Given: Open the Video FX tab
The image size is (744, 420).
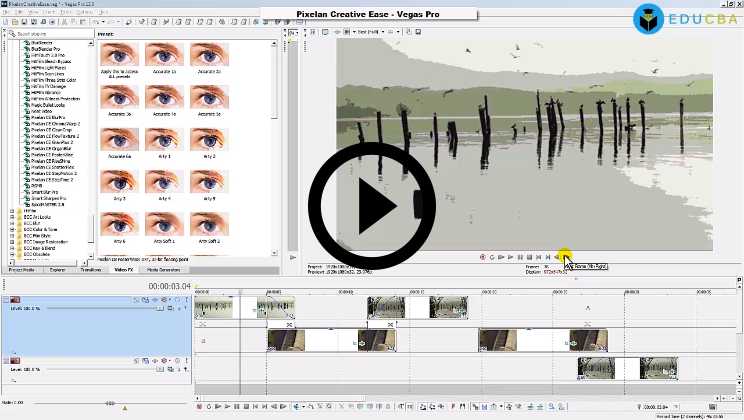Looking at the screenshot, I should click(123, 270).
